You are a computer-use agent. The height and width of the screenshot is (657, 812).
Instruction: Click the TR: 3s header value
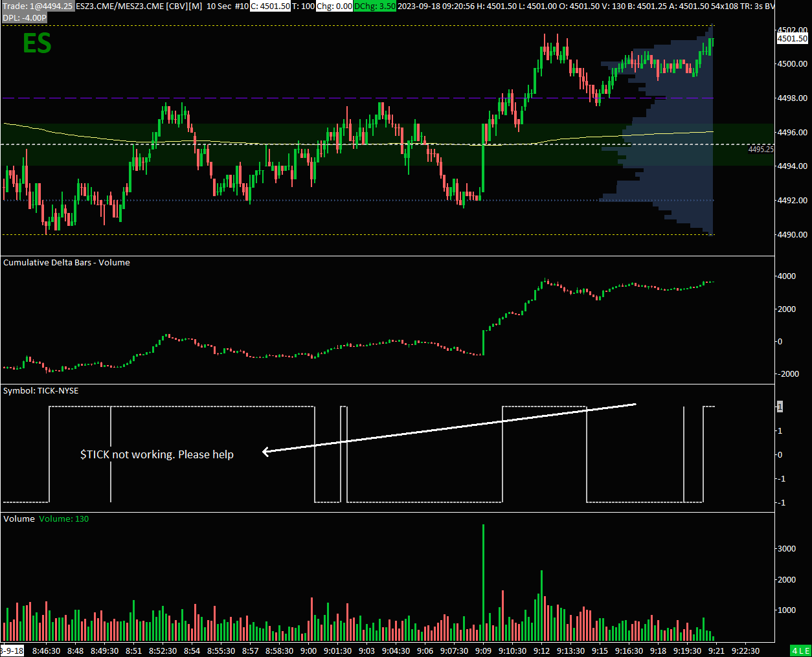click(750, 6)
